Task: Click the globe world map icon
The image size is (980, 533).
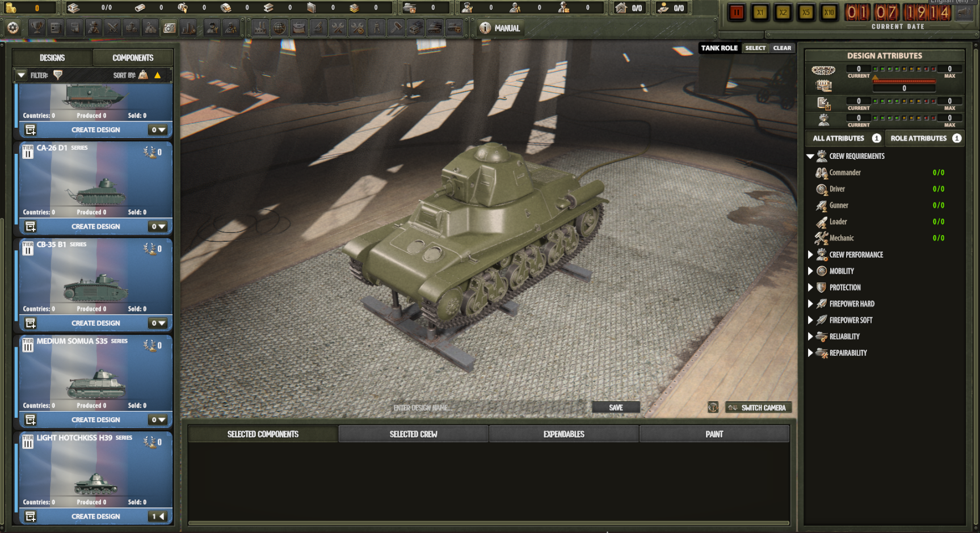Action: [x=279, y=28]
